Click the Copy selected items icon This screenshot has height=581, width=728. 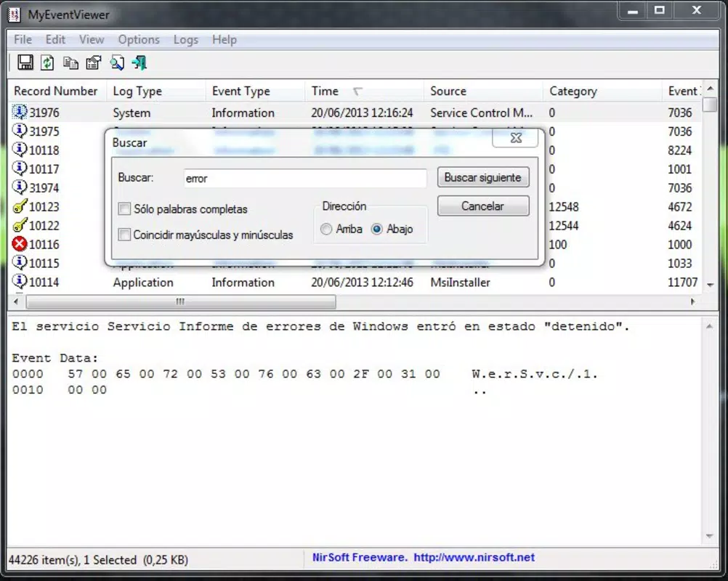[x=70, y=62]
